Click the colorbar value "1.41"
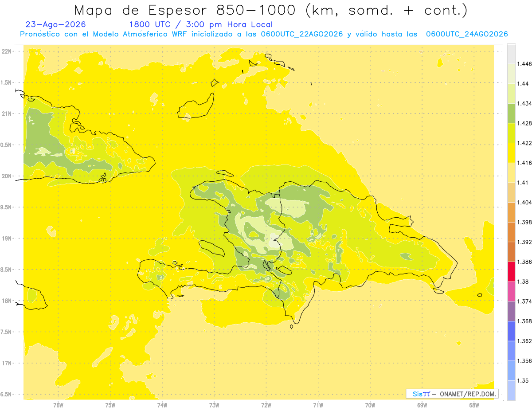Screen dimensions: 532x411 (524, 183)
